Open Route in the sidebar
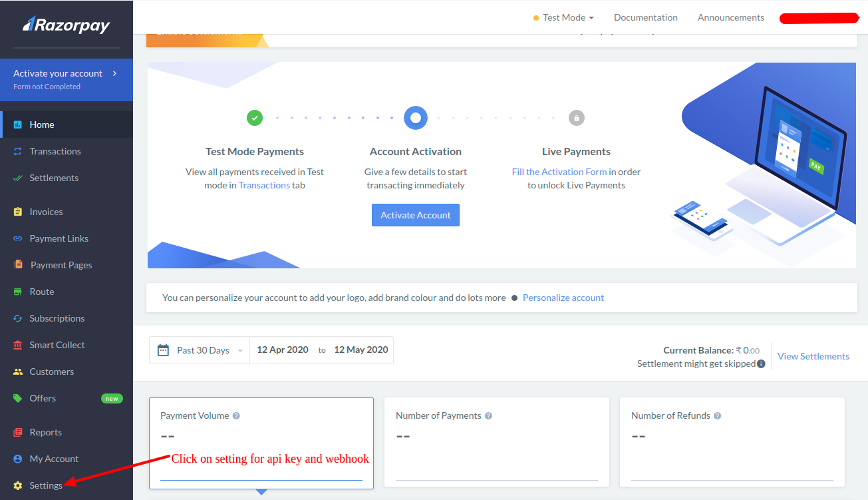 click(67, 292)
